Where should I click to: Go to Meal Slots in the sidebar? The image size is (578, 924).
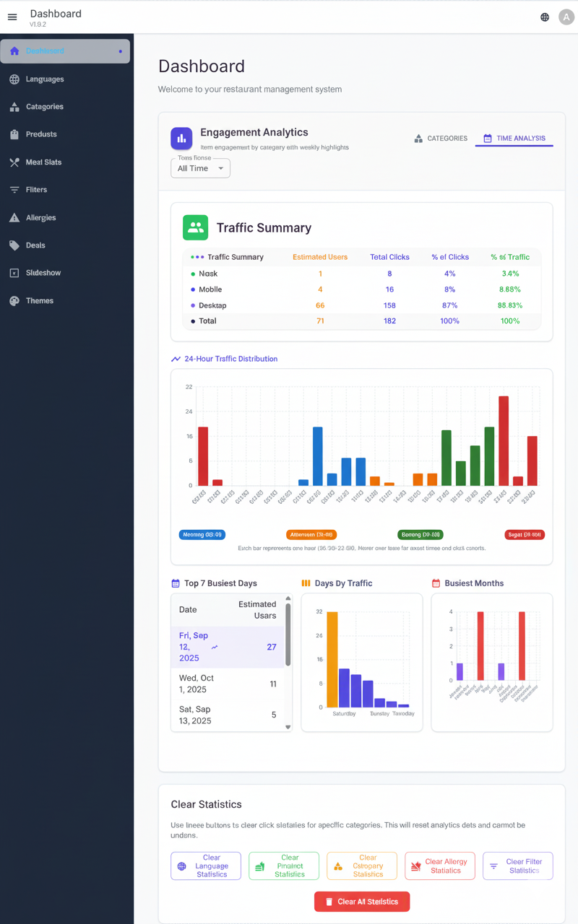click(x=43, y=162)
